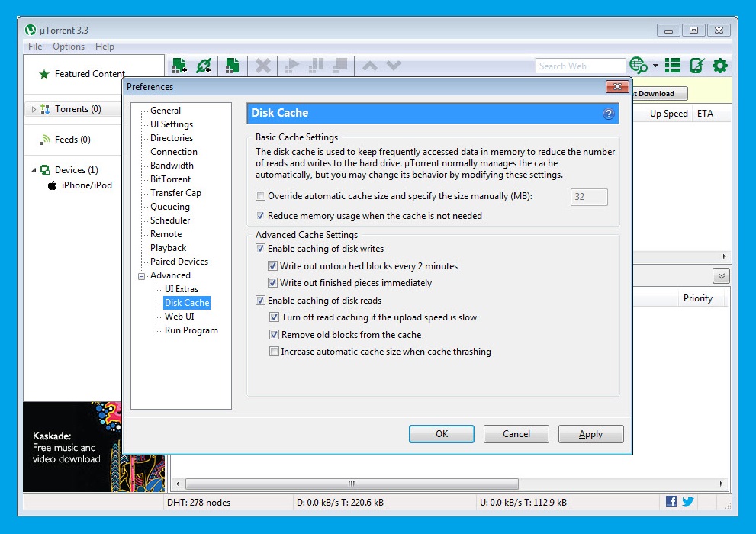The height and width of the screenshot is (534, 756).
Task: Collapse the Advanced tree node
Action: point(141,276)
